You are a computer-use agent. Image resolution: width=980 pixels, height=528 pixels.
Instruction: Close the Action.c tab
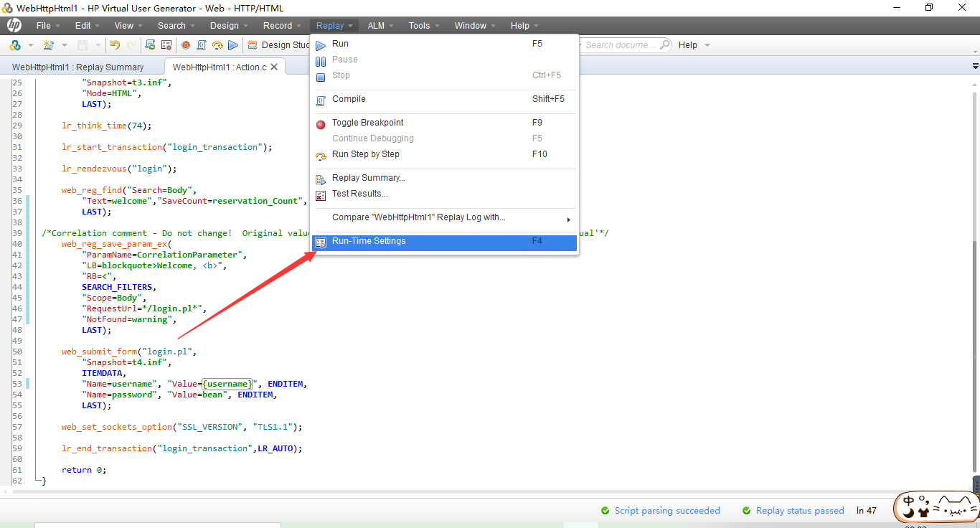[x=275, y=67]
